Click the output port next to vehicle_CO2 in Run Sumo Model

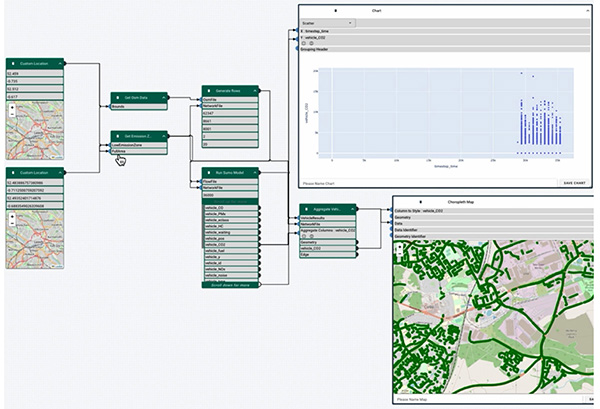click(259, 244)
